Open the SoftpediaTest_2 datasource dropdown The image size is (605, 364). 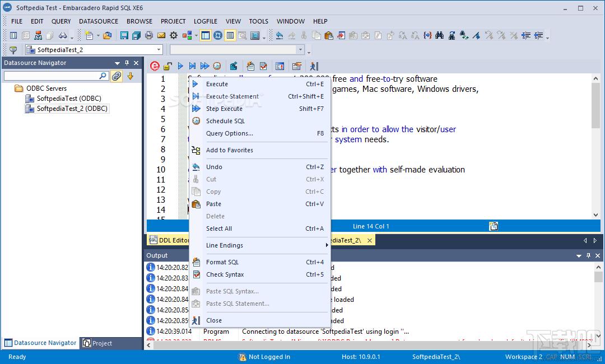[159, 50]
